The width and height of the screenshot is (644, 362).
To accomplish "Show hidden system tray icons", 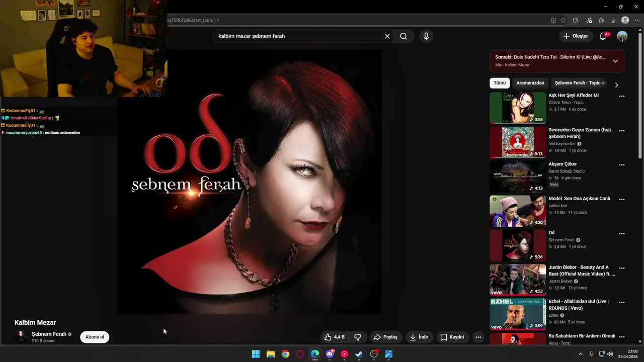I will [x=580, y=354].
